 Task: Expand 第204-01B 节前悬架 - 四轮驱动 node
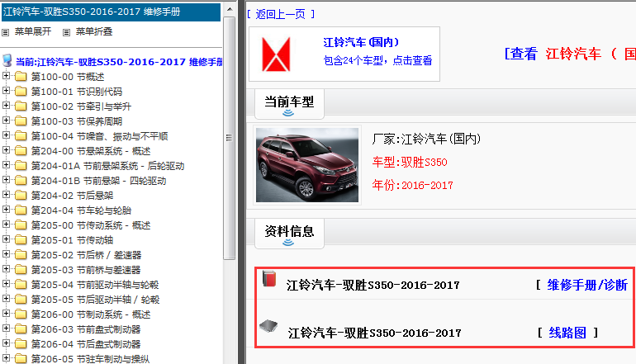click(x=6, y=180)
